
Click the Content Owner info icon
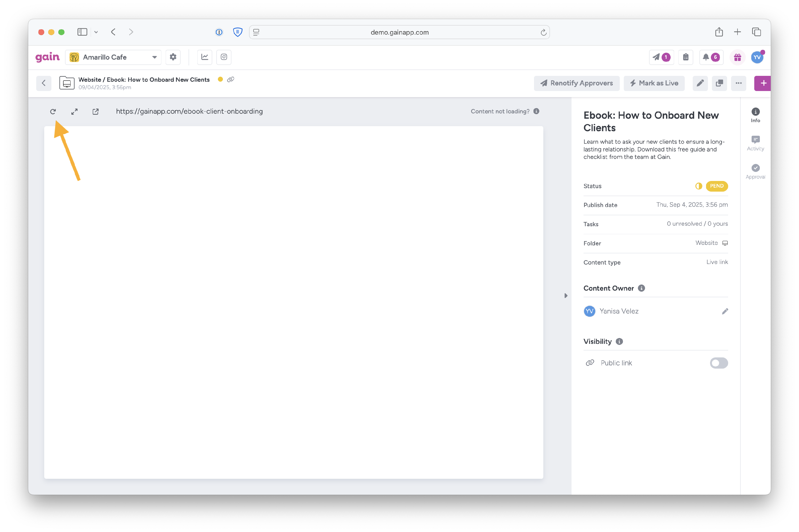pyautogui.click(x=641, y=288)
